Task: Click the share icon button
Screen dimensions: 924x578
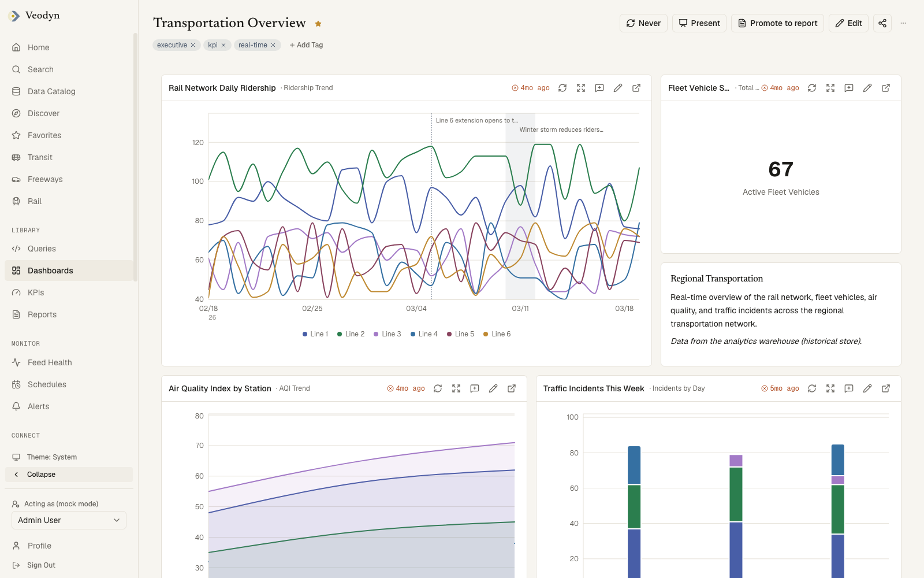Action: click(x=882, y=23)
